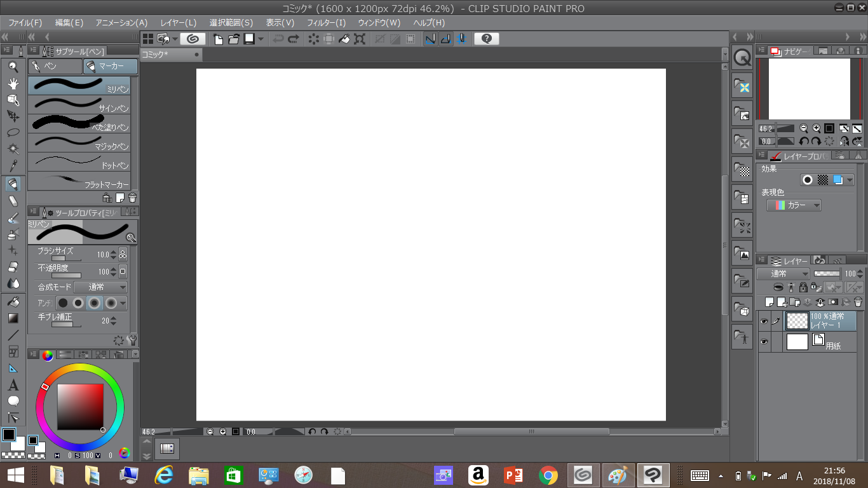Select the Hand move tool
Image resolution: width=868 pixels, height=488 pixels.
point(13,83)
